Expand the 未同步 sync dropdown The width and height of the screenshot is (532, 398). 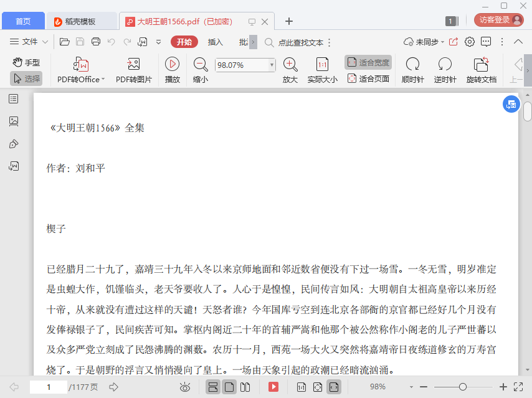click(442, 42)
